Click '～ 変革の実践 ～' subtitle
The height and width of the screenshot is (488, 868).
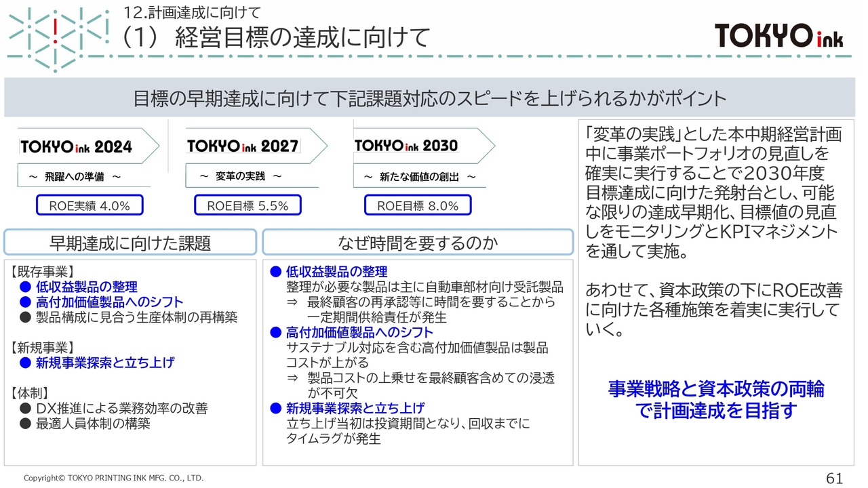241,177
